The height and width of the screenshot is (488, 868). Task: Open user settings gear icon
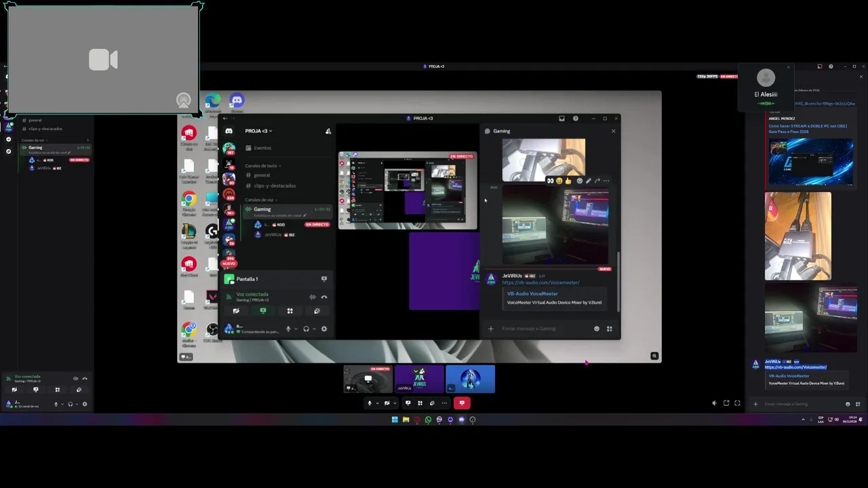[x=85, y=404]
